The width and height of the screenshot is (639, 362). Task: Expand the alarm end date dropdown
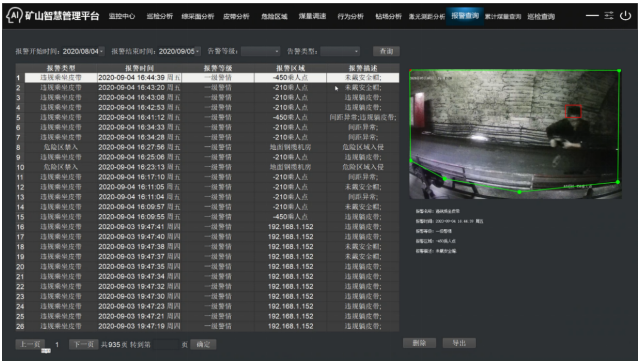point(198,51)
